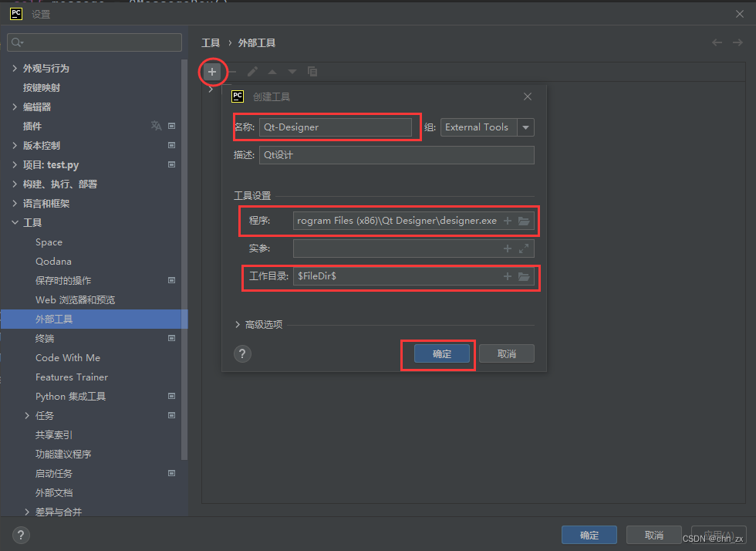Expand the 高级选项 section
756x551 pixels.
238,325
